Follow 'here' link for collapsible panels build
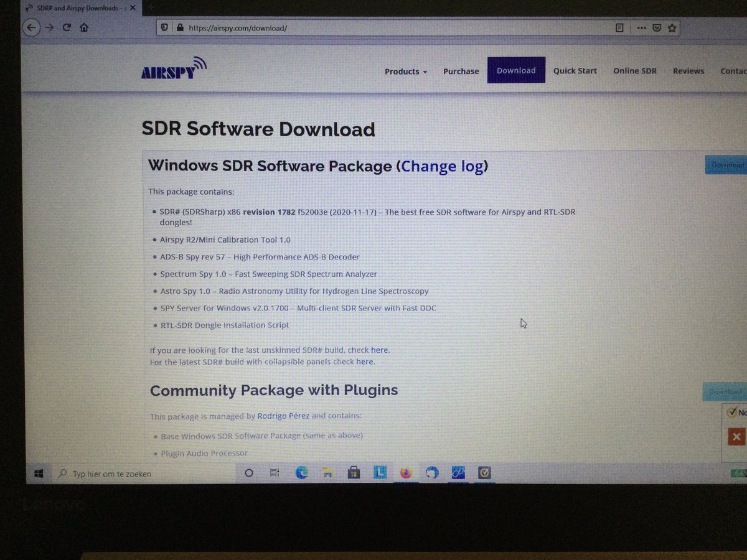The width and height of the screenshot is (747, 560). click(364, 362)
